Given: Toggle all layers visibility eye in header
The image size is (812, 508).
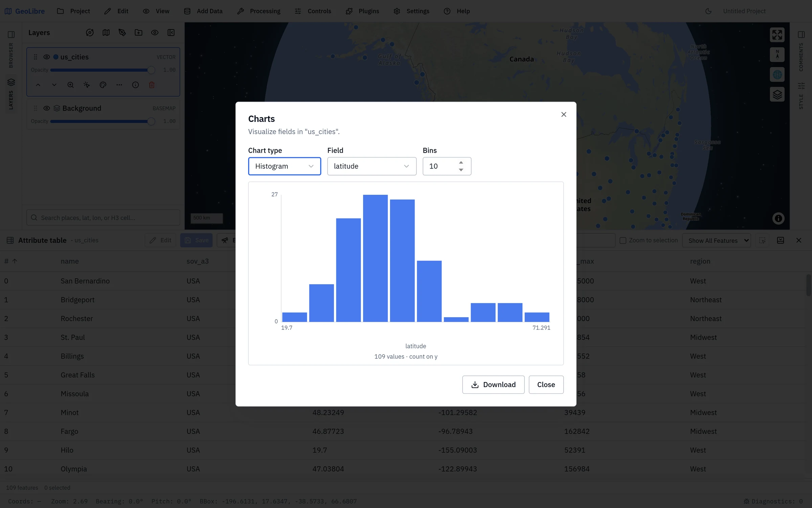Looking at the screenshot, I should pos(155,33).
